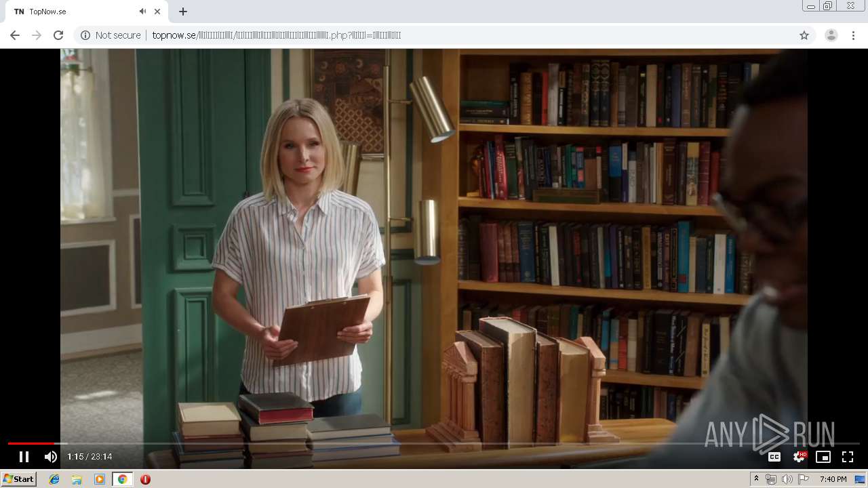This screenshot has height=488, width=868.
Task: Show hidden system tray icons
Action: 757,479
